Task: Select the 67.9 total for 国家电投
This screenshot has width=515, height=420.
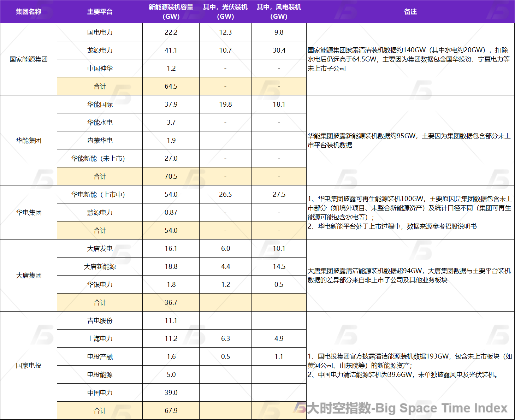Action: coord(171,410)
